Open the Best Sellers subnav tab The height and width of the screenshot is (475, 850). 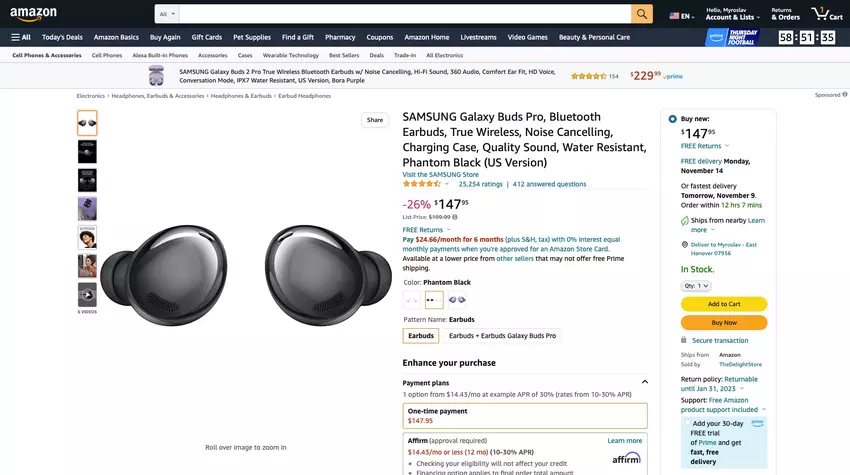(344, 55)
